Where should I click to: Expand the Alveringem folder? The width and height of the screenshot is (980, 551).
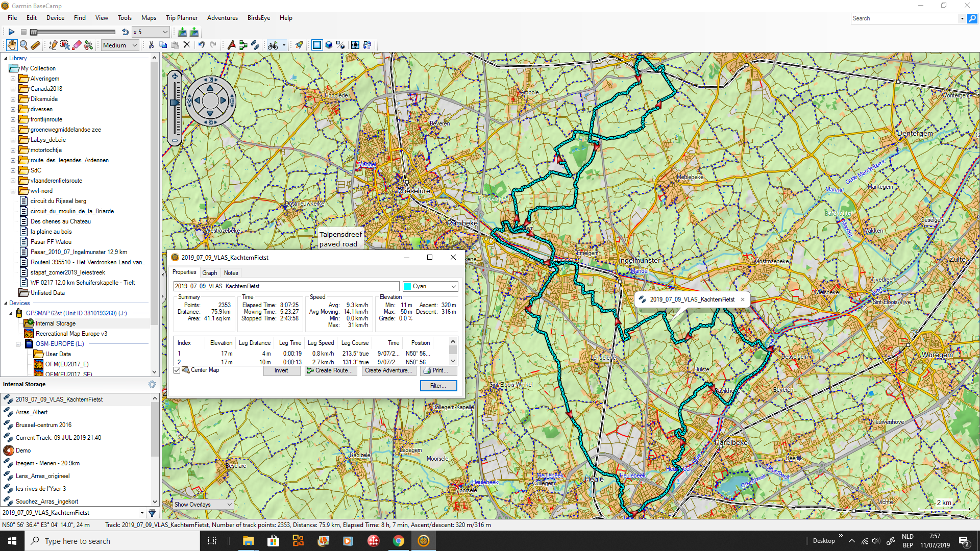(x=13, y=79)
